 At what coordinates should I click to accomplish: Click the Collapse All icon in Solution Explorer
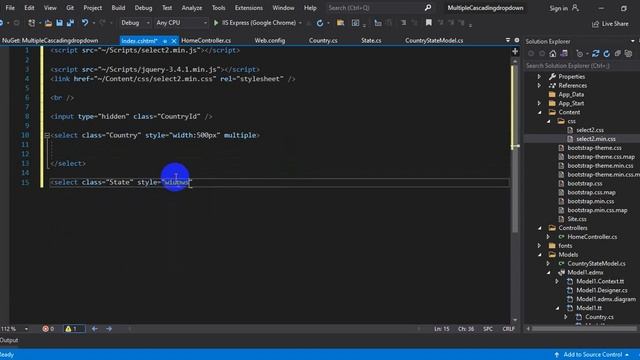[x=618, y=53]
